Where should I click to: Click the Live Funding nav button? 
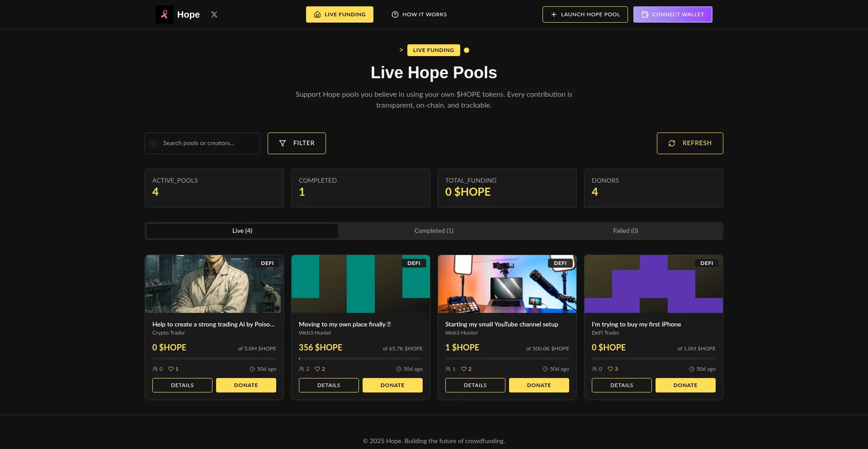coord(340,14)
